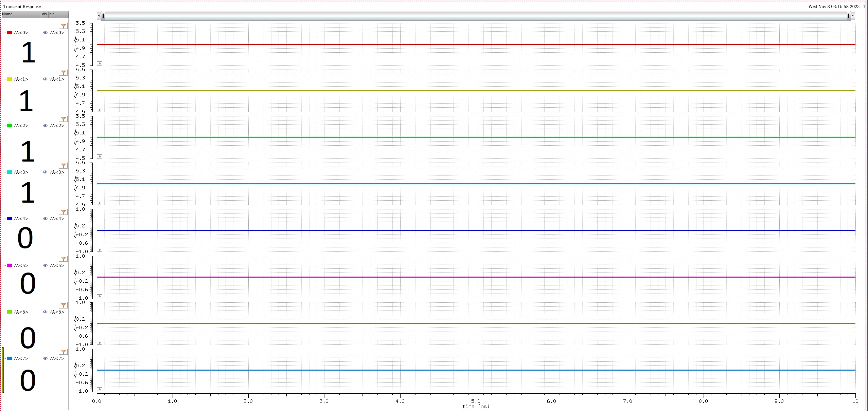The height and width of the screenshot is (411, 868).
Task: Click the red color swatch for /A<0>
Action: 10,33
